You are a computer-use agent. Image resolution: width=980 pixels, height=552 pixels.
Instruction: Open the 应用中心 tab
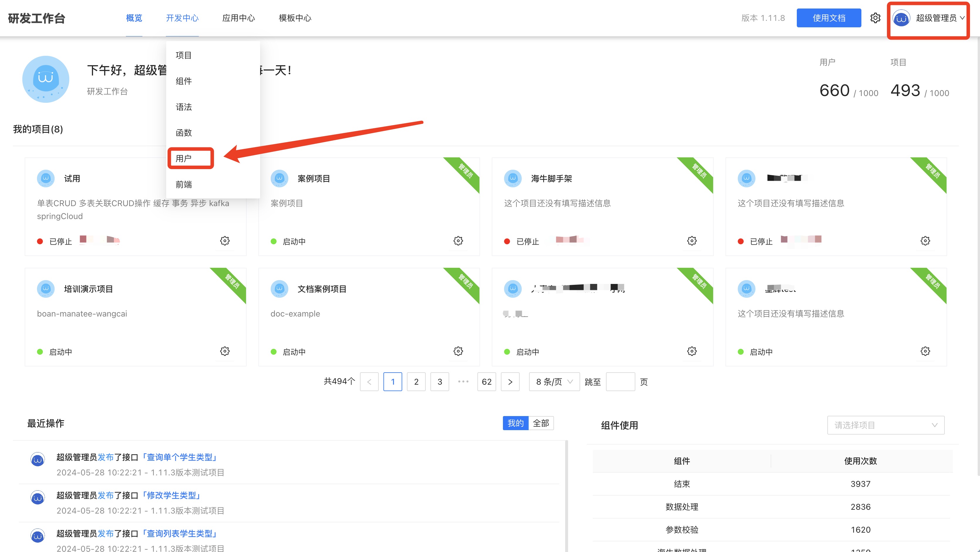pos(238,18)
